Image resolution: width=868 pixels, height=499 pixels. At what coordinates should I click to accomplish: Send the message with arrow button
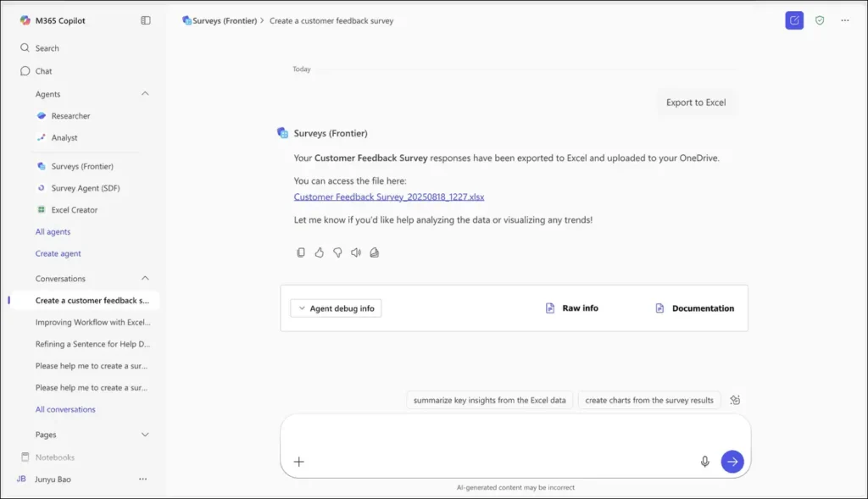[x=732, y=462]
